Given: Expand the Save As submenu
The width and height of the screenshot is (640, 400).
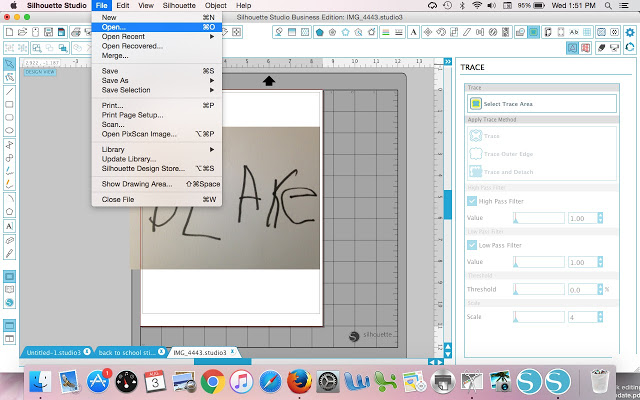Looking at the screenshot, I should pyautogui.click(x=157, y=80).
